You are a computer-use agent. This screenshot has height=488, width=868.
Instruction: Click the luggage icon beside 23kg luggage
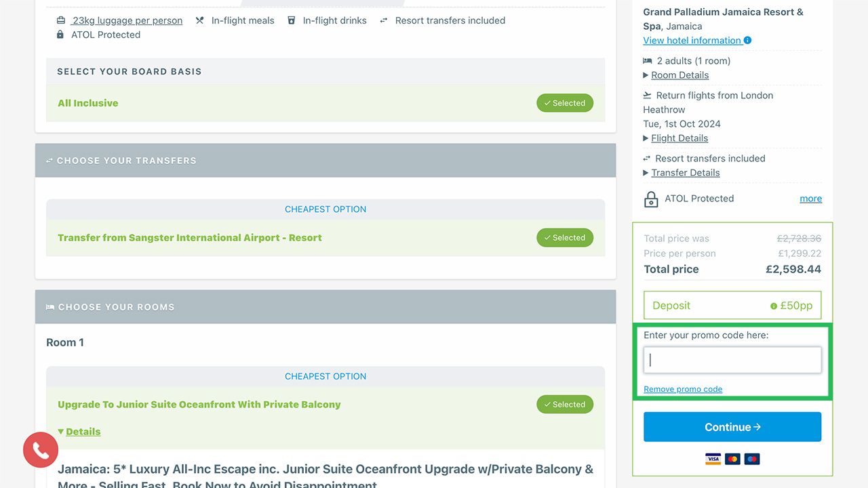[61, 20]
